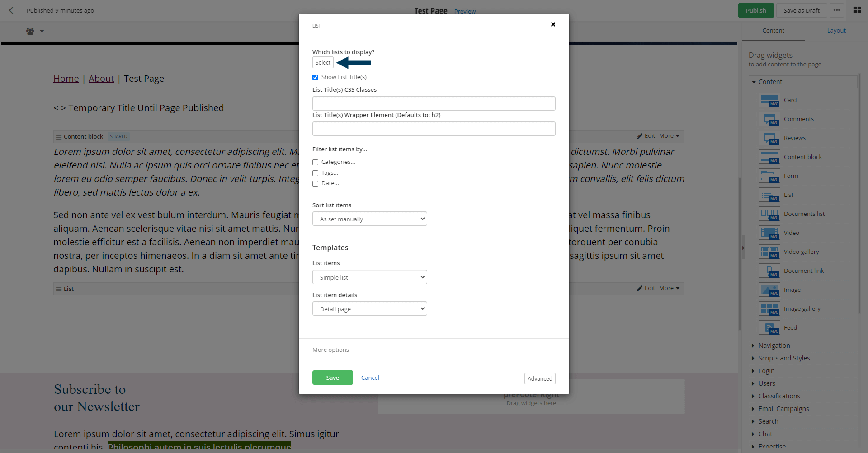Select the Comments widget icon
Viewport: 868px width, 453px height.
[x=769, y=119]
